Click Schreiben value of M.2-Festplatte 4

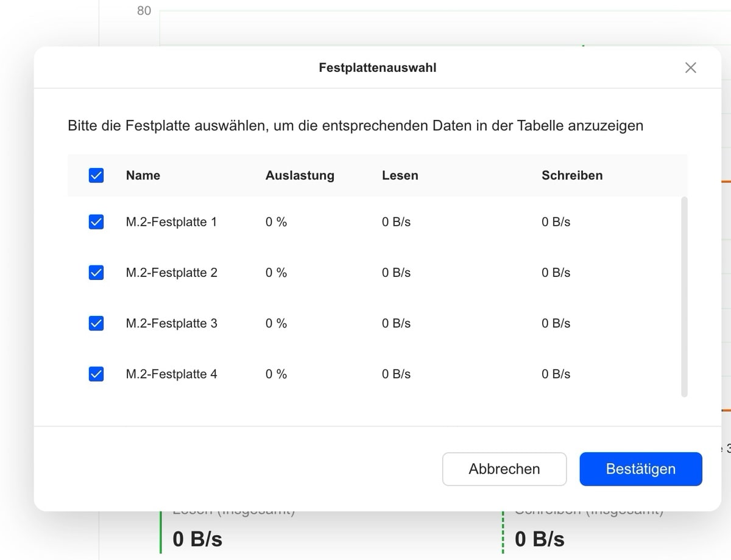pos(556,374)
